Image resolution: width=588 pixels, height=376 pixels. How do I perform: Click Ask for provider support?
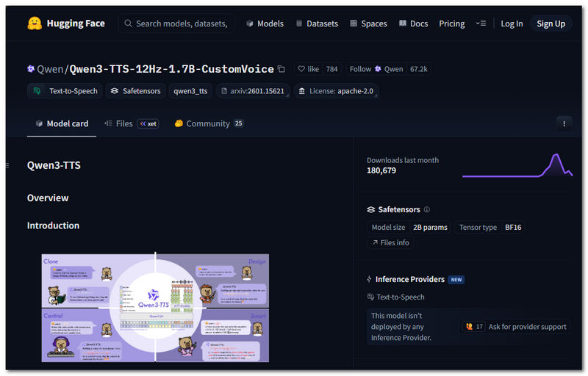pyautogui.click(x=516, y=327)
